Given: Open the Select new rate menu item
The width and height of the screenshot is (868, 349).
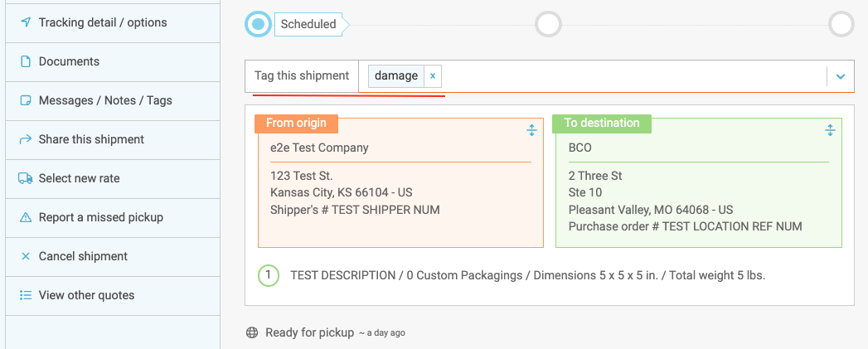Looking at the screenshot, I should click(79, 178).
